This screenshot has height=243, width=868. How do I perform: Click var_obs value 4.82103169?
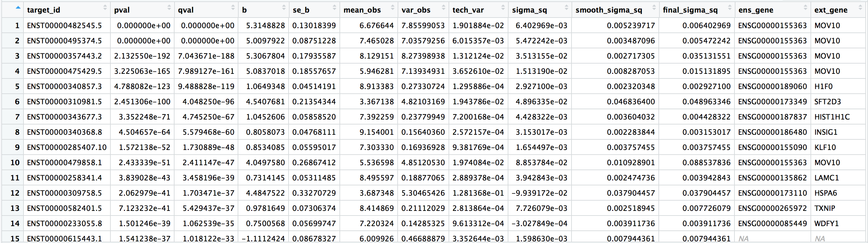point(423,101)
